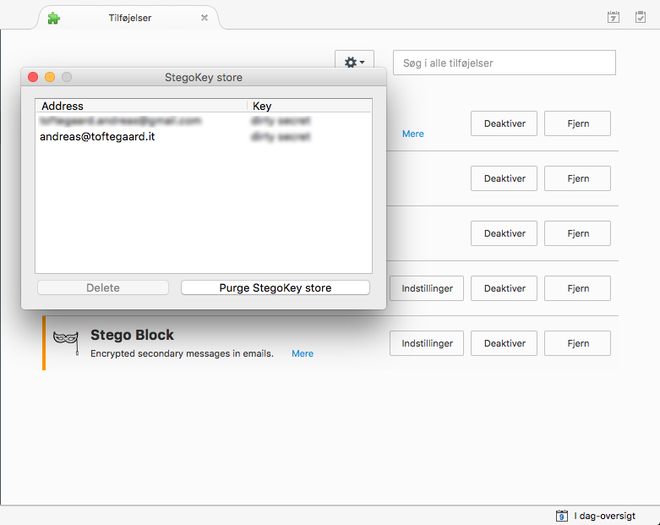Click the Søg i alle tilføjelser search field
This screenshot has height=525, width=660.
pos(504,63)
